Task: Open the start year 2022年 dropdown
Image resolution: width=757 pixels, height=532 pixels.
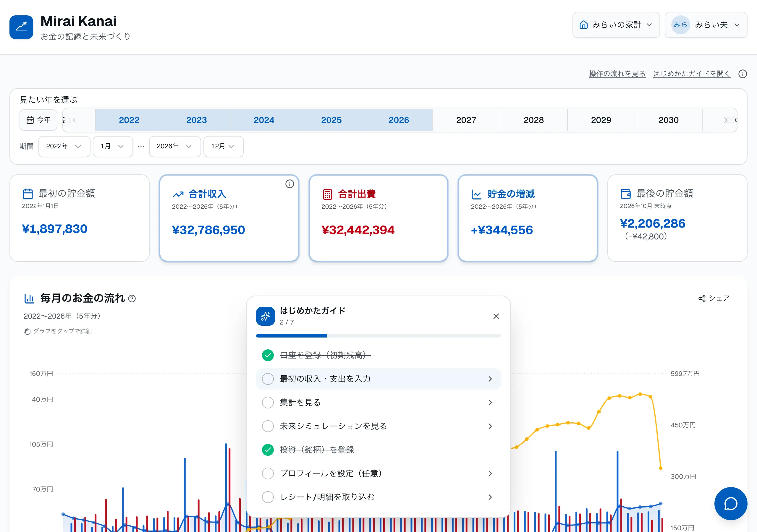Action: tap(64, 146)
